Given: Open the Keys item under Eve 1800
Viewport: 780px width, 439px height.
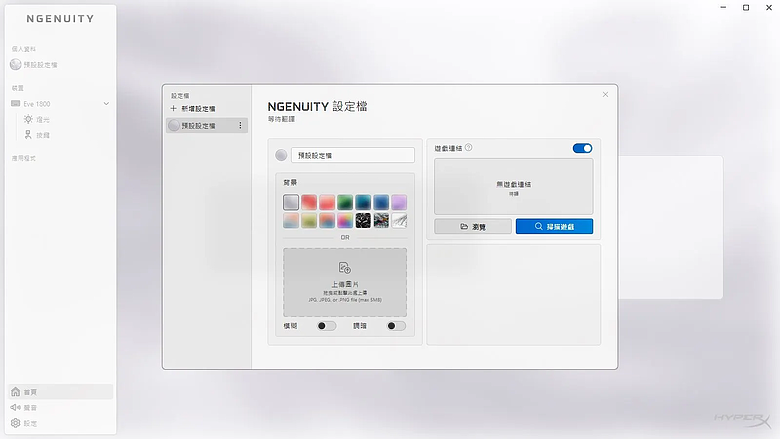Looking at the screenshot, I should pos(37,135).
